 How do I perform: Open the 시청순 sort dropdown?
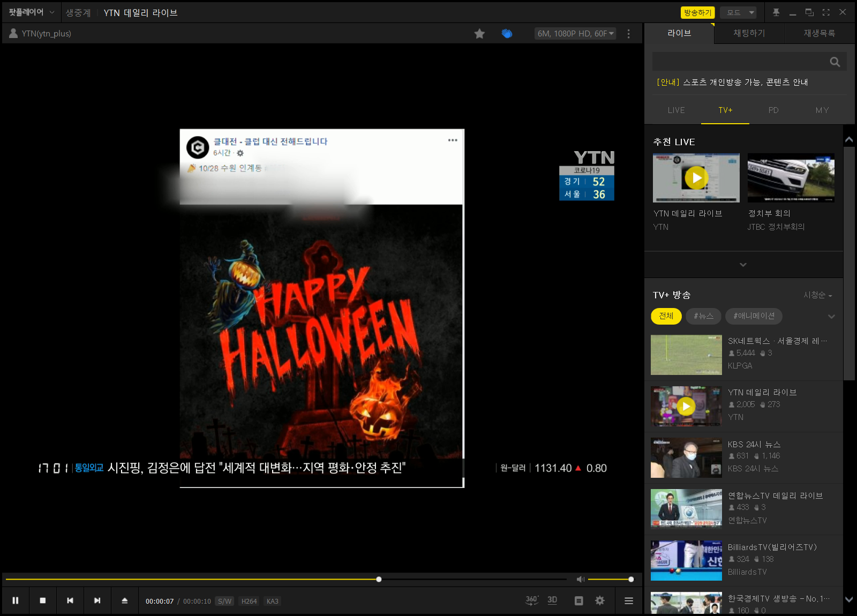coord(818,295)
